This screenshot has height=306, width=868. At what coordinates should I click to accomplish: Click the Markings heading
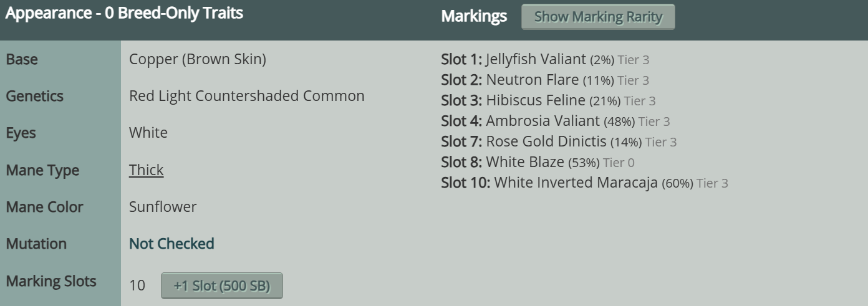(x=474, y=17)
